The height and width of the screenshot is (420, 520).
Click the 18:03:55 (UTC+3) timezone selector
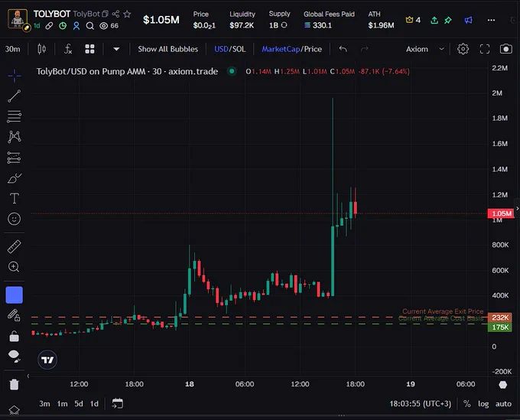click(420, 404)
